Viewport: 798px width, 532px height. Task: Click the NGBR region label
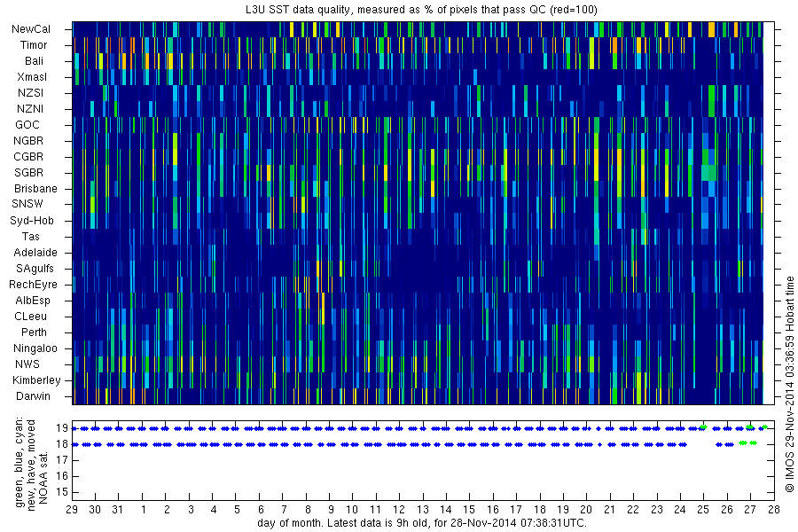click(29, 141)
